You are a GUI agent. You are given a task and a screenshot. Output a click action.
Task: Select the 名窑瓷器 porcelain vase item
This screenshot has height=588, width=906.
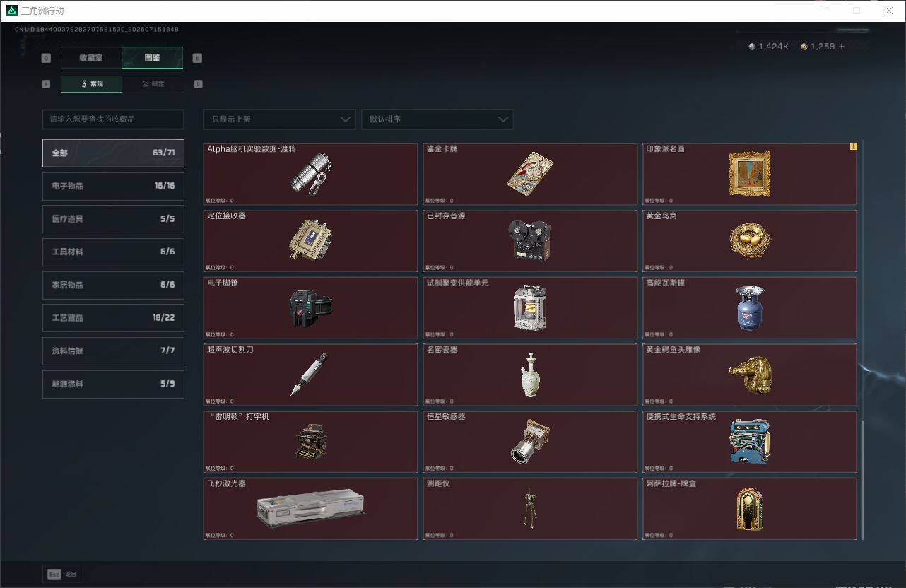[x=530, y=375]
